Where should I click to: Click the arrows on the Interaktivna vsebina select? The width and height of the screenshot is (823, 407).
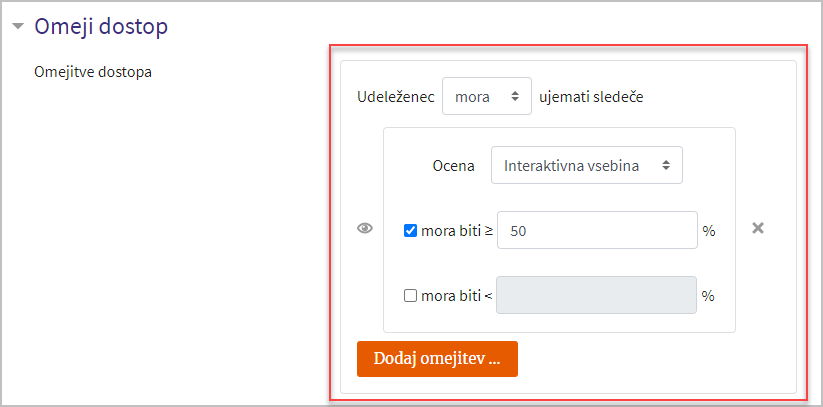(666, 165)
